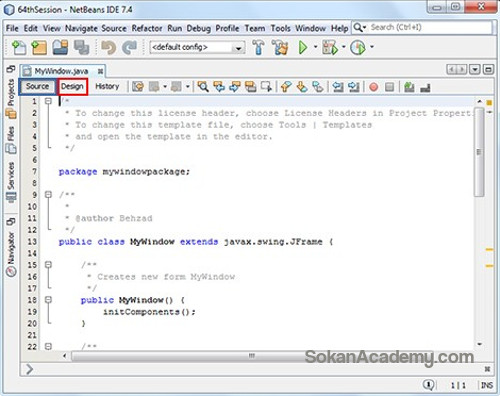Screen dimensions: 500x396
Task: Click the Open Project toolbar icon
Action: [60, 47]
